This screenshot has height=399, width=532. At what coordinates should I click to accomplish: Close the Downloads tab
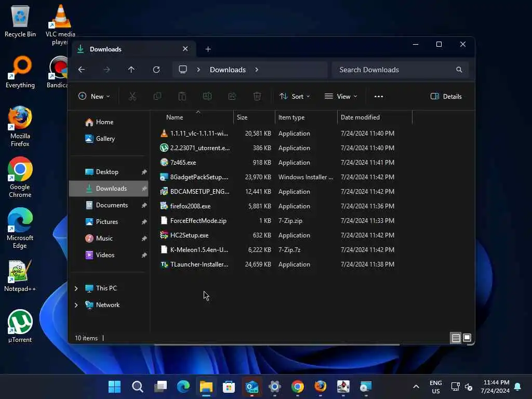tap(185, 49)
